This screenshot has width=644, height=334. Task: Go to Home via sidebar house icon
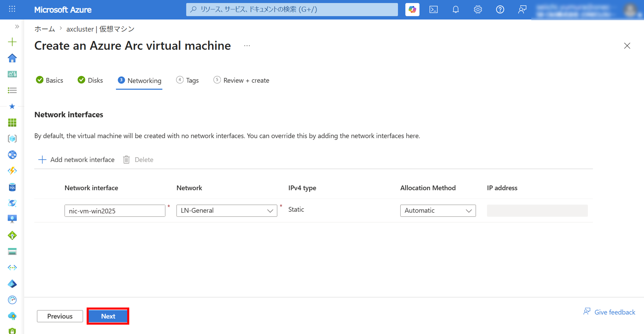point(12,58)
